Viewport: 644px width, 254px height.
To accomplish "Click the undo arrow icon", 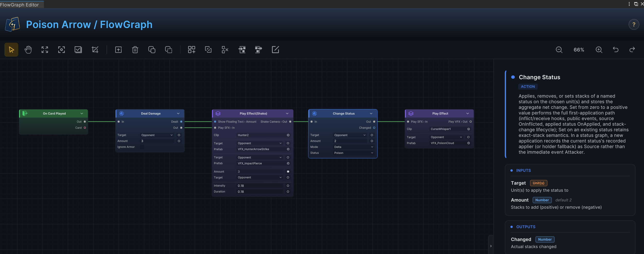I will point(616,50).
